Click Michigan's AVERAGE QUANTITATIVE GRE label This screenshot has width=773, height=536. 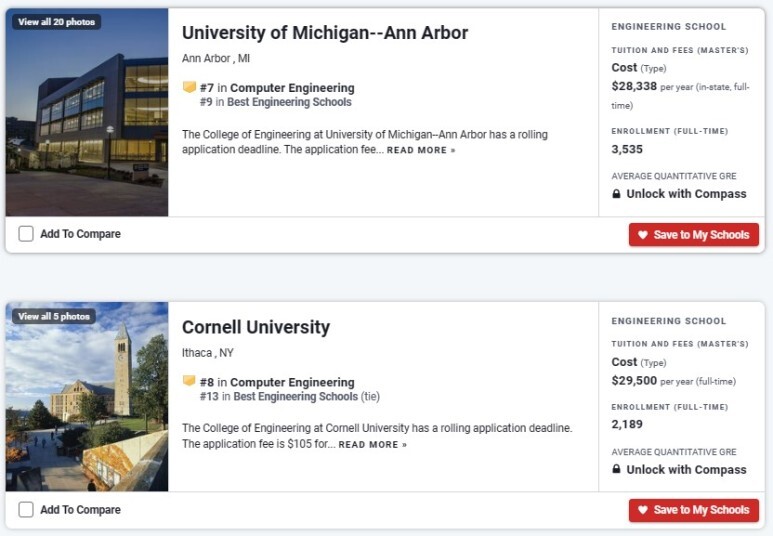click(674, 176)
